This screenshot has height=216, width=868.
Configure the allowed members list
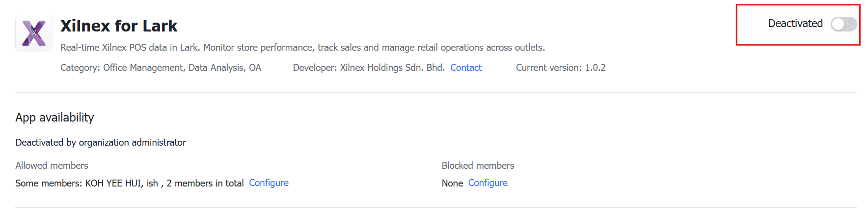tap(269, 183)
